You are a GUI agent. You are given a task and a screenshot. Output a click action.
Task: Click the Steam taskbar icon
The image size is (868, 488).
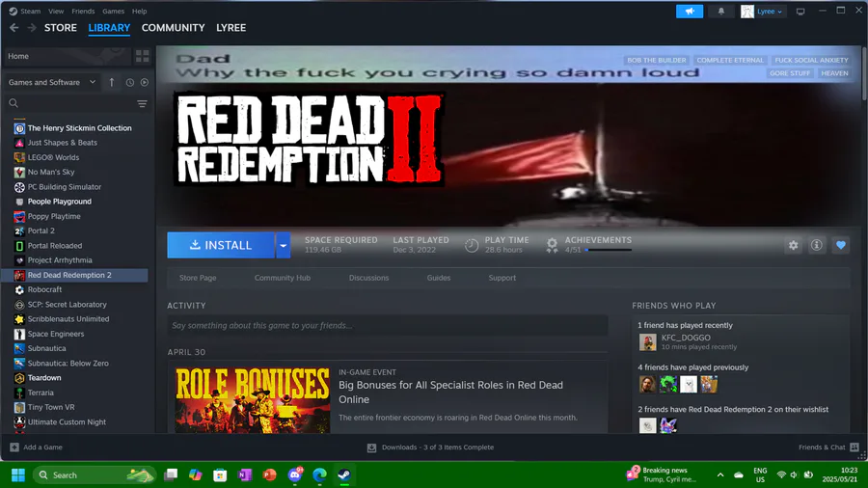[x=344, y=474]
